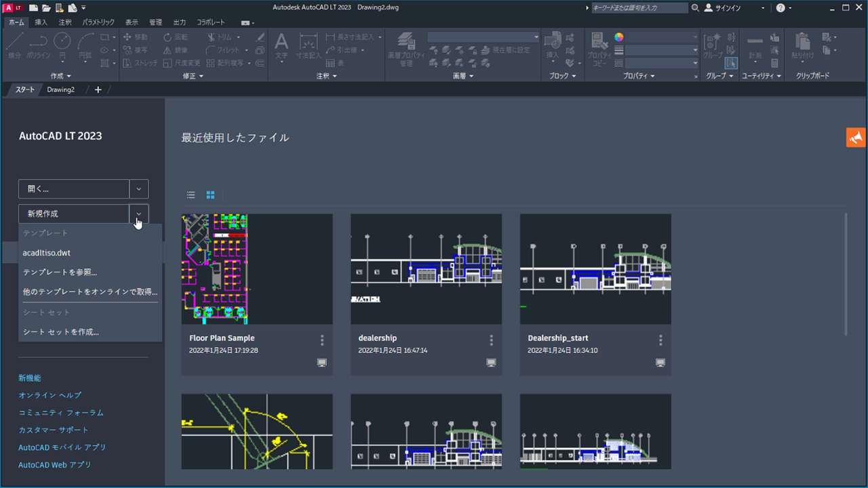Select the 文字 (Text) tool

click(281, 46)
